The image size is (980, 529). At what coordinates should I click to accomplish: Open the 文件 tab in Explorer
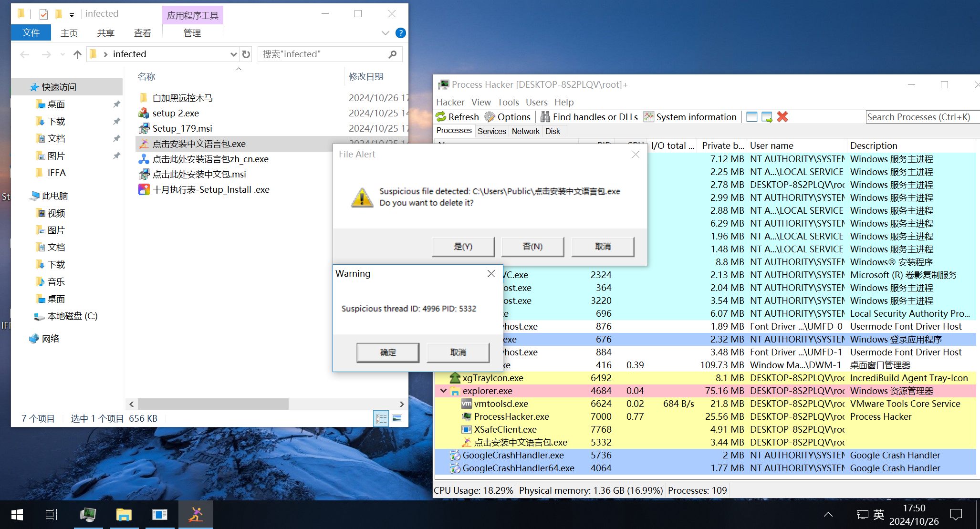[31, 32]
